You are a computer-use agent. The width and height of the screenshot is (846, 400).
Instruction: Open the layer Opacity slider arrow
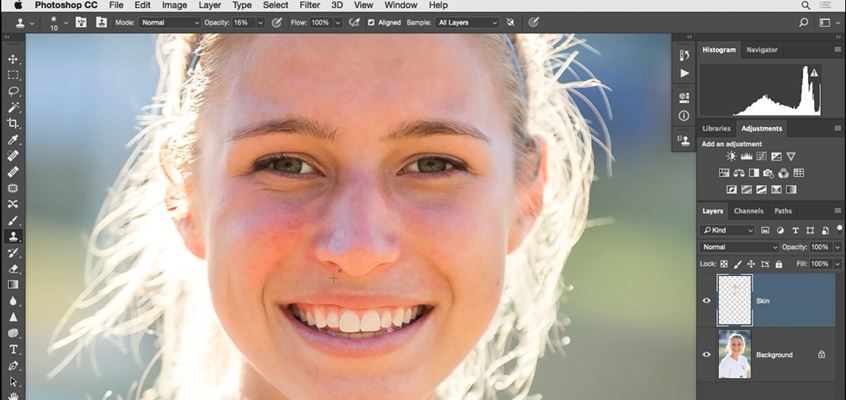837,247
